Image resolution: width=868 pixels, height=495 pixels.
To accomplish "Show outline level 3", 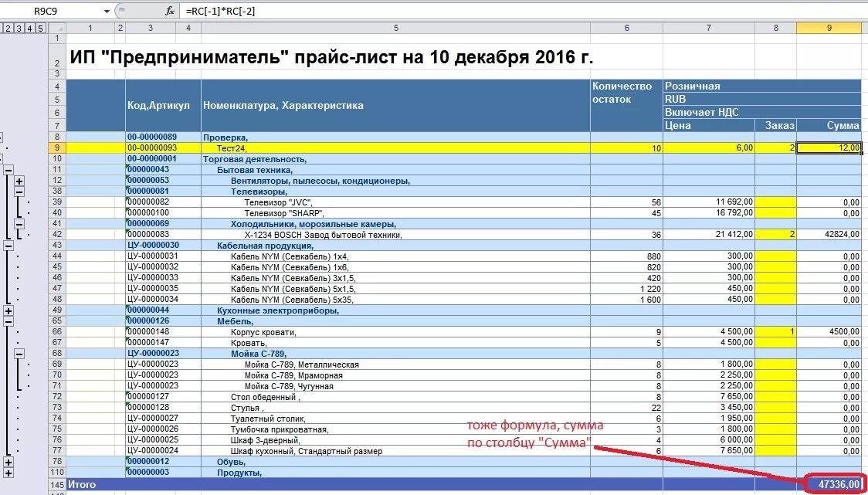I will 19,28.
